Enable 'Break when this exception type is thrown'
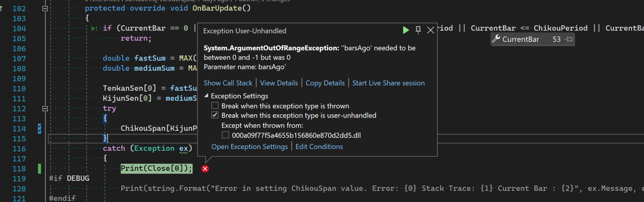644x202 pixels. 215,106
